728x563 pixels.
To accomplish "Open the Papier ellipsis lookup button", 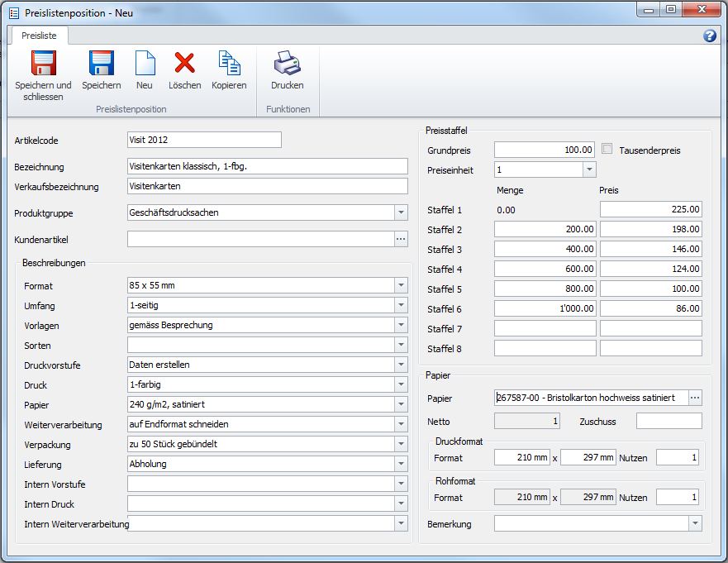I will coord(695,398).
